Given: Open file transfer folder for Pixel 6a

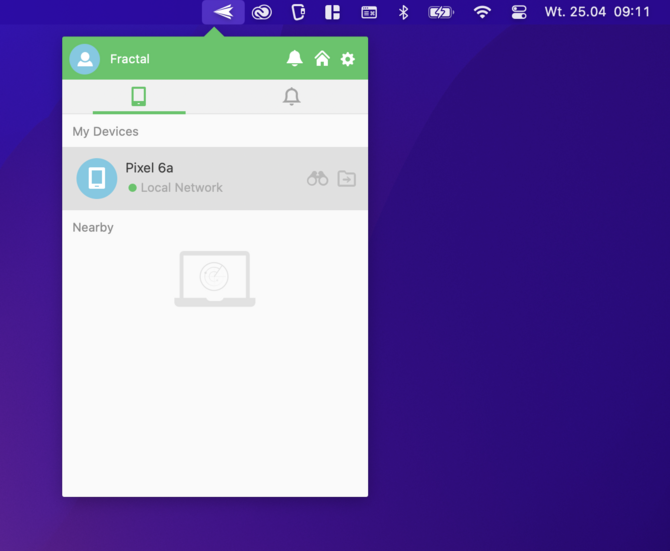Looking at the screenshot, I should (347, 179).
